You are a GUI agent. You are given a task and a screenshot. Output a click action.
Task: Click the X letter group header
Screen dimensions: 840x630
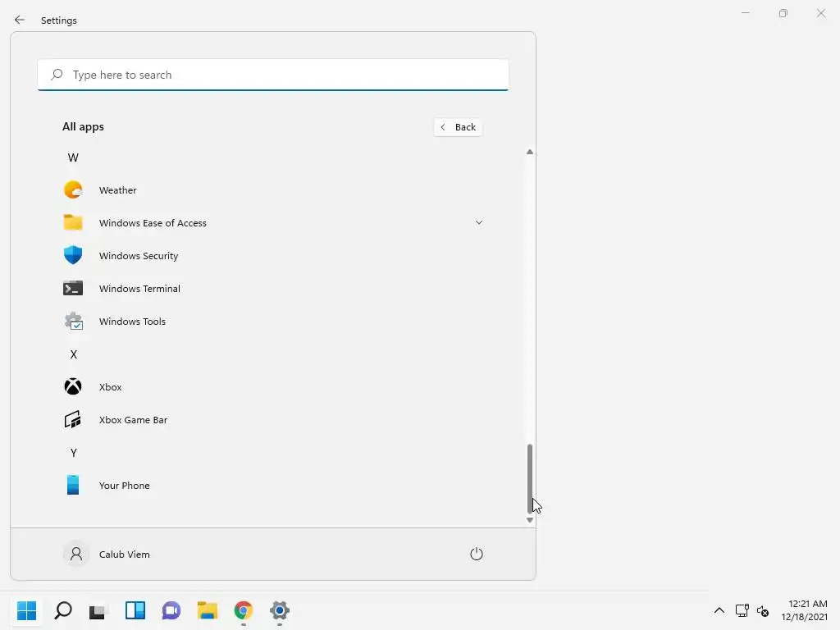tap(73, 354)
